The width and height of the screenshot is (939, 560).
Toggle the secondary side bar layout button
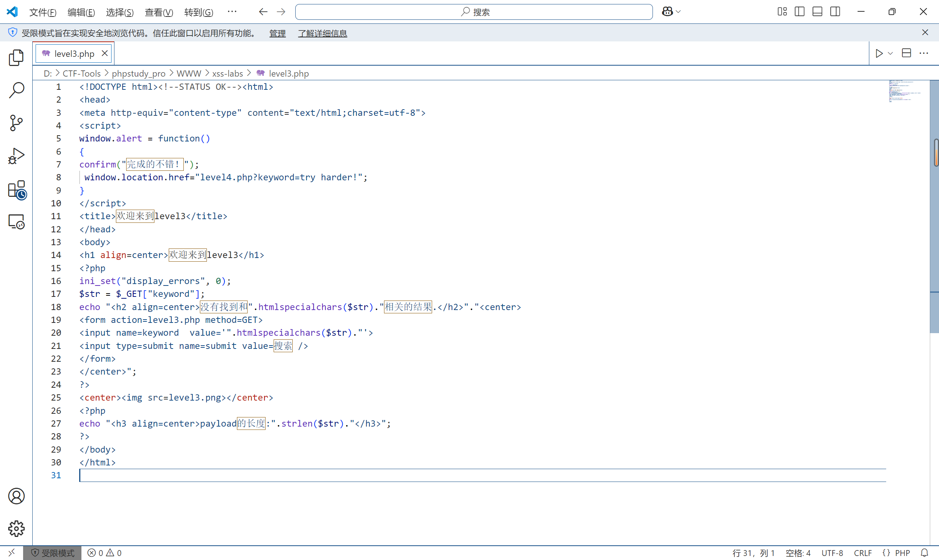(x=835, y=12)
